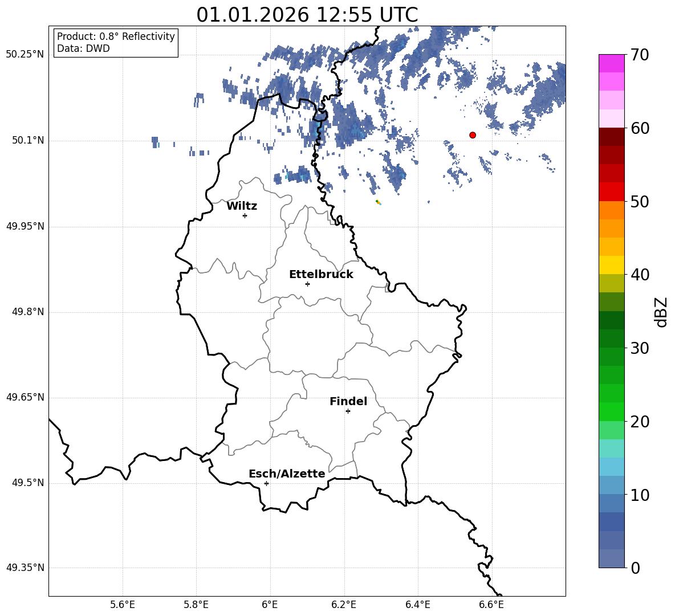The width and height of the screenshot is (675, 616).
Task: Pick the magenta top color band
Action: [612, 64]
